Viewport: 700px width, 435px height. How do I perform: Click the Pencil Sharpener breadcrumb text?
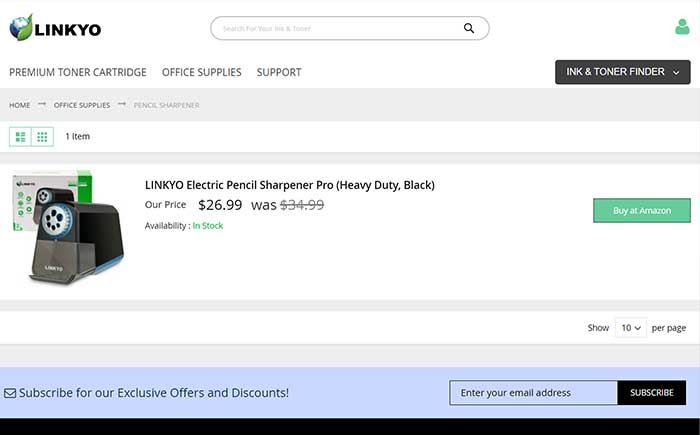(167, 105)
